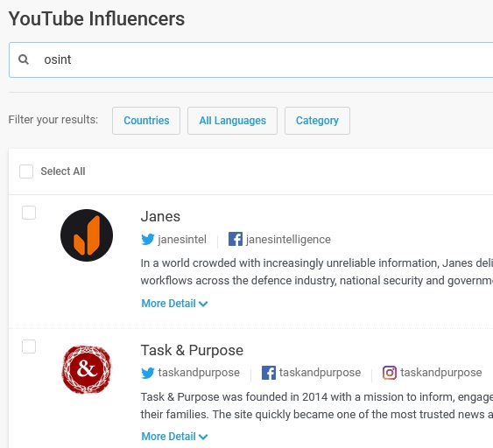Open janesintelligence Facebook handle

(288, 240)
